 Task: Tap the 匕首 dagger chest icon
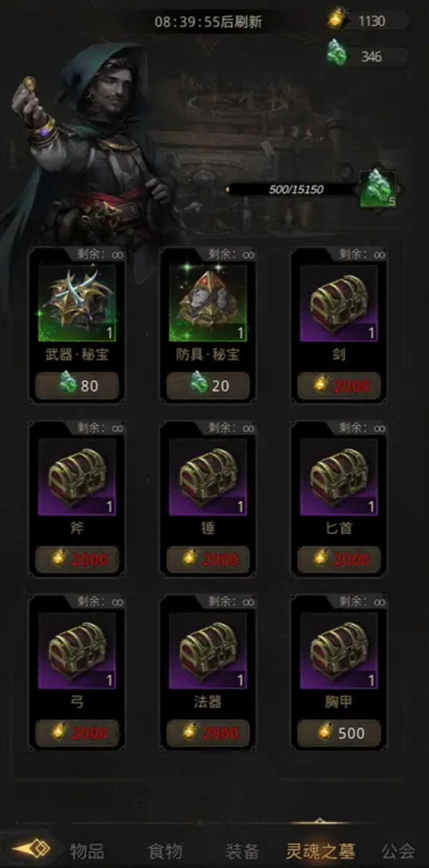[x=339, y=477]
